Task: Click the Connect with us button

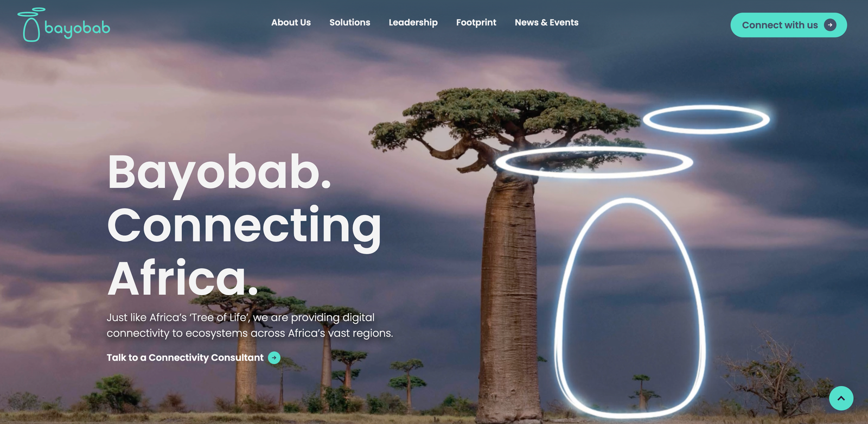Action: click(788, 25)
